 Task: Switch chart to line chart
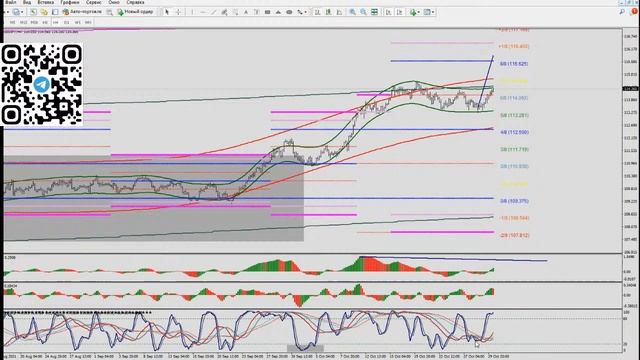339,12
